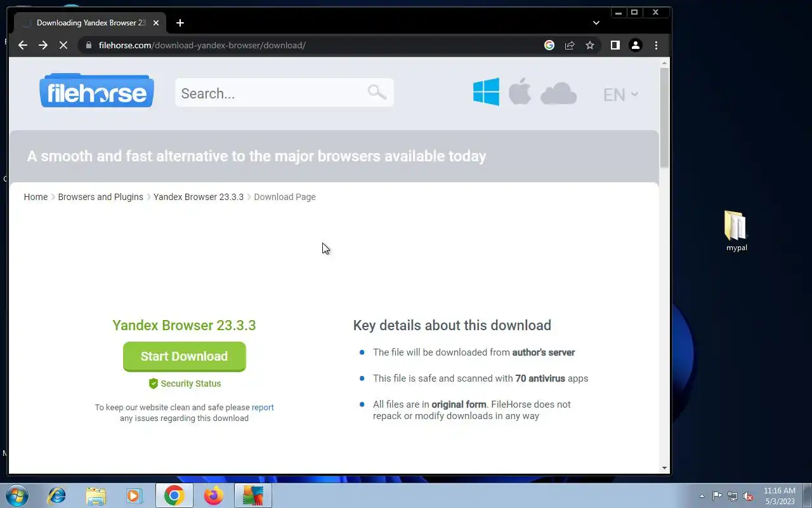The height and width of the screenshot is (508, 812).
Task: Open the Windows Start menu
Action: 18,495
